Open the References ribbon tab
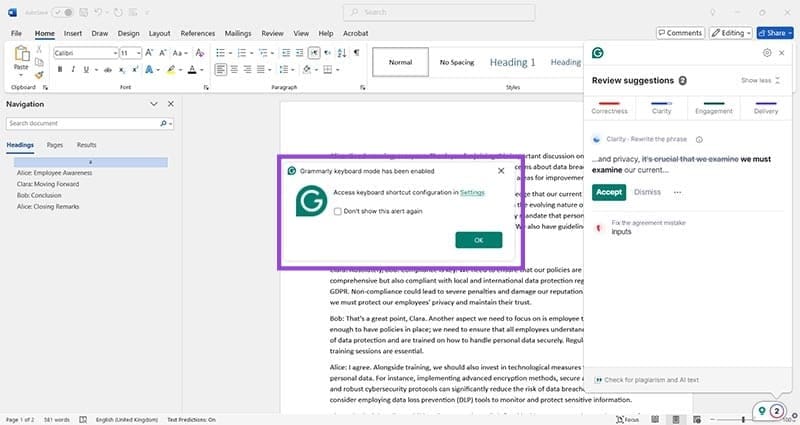 [x=197, y=33]
